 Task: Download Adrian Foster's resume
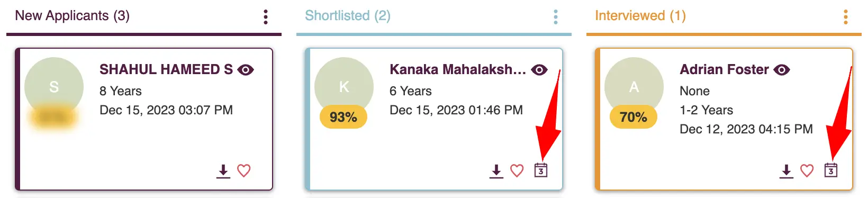(x=786, y=171)
